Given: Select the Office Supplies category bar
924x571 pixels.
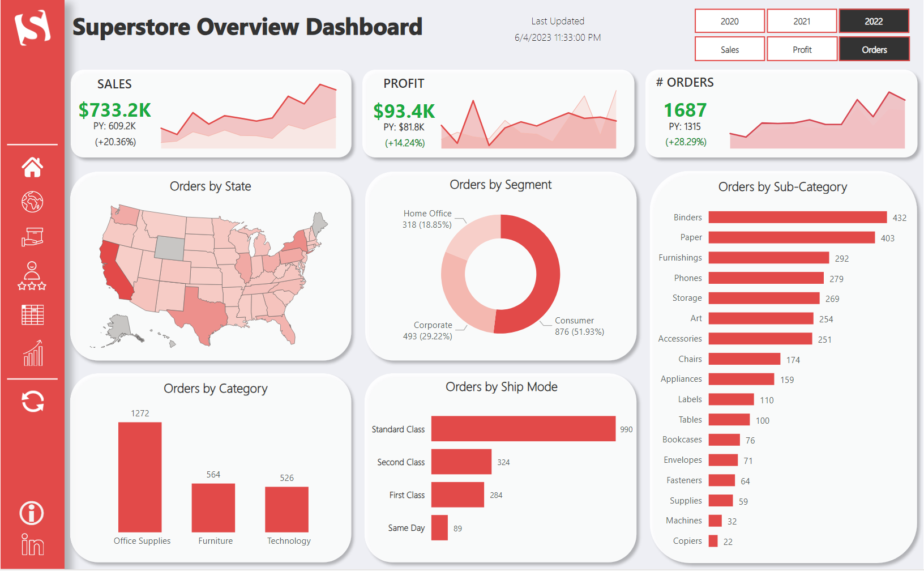Looking at the screenshot, I should [140, 476].
